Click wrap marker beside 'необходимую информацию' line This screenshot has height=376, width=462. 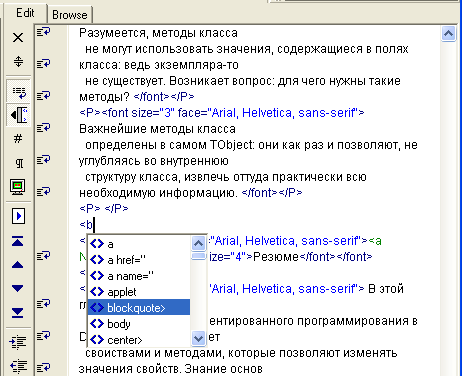(43, 192)
